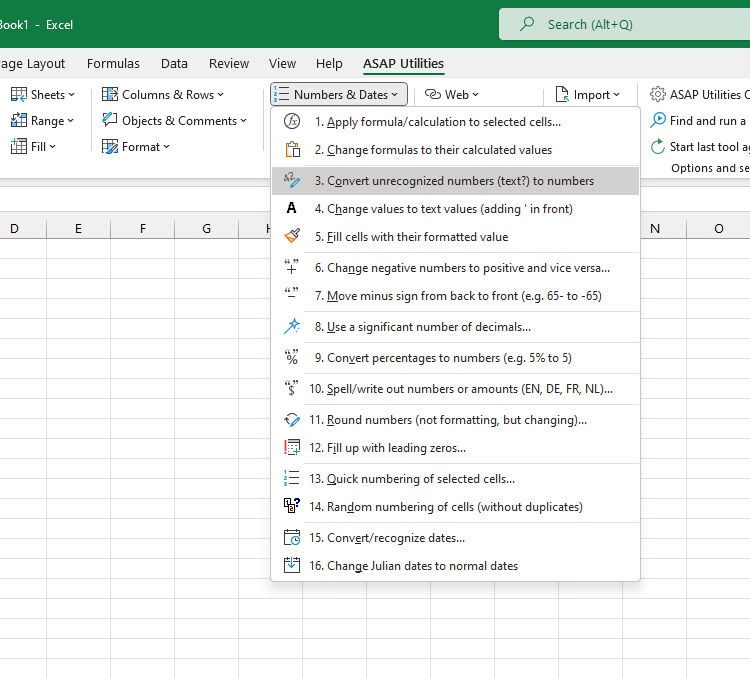
Task: Click the Start last tool again button
Action: click(x=699, y=146)
